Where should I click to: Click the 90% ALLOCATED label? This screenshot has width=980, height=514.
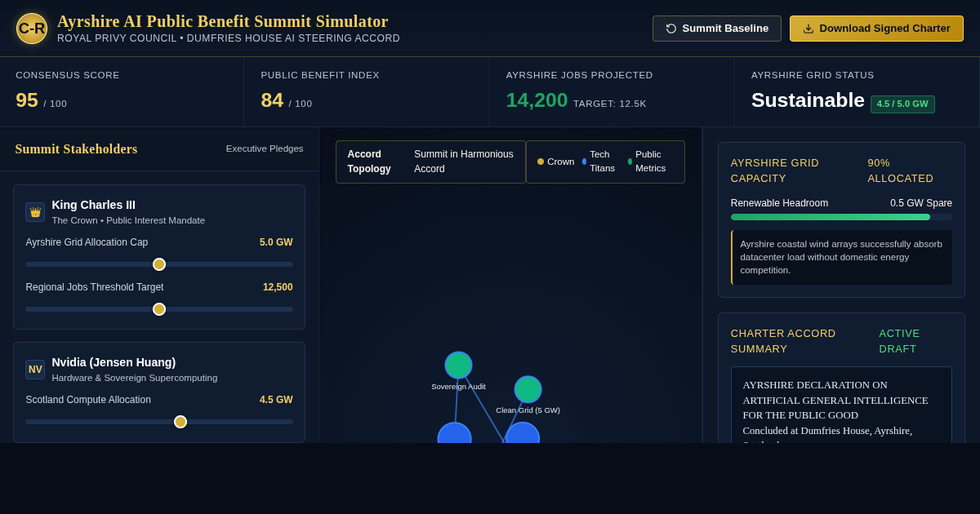pos(901,171)
